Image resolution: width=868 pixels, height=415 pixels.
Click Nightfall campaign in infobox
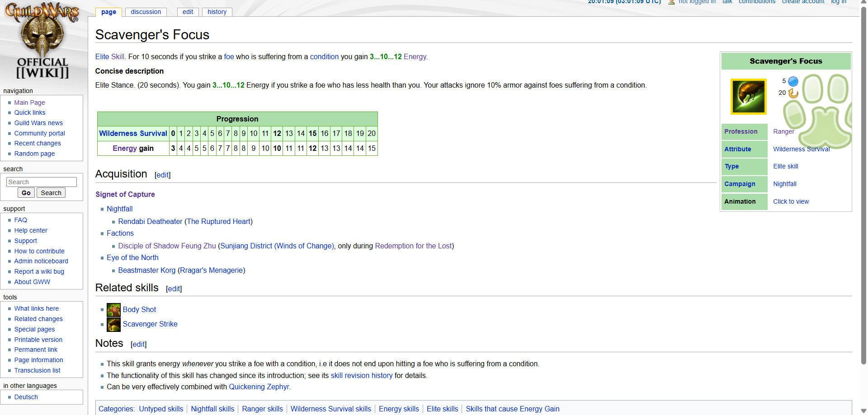[785, 184]
